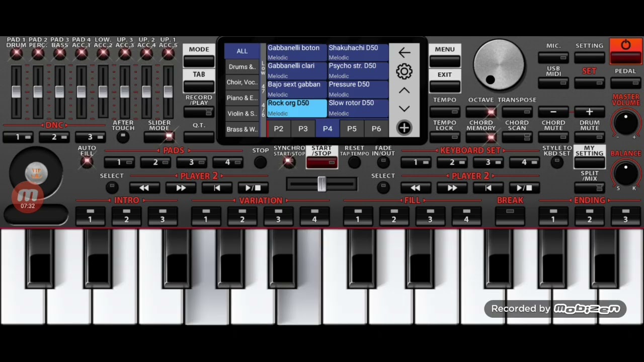Tap the down chevron in sound list
This screenshot has height=362, width=644.
tap(404, 109)
